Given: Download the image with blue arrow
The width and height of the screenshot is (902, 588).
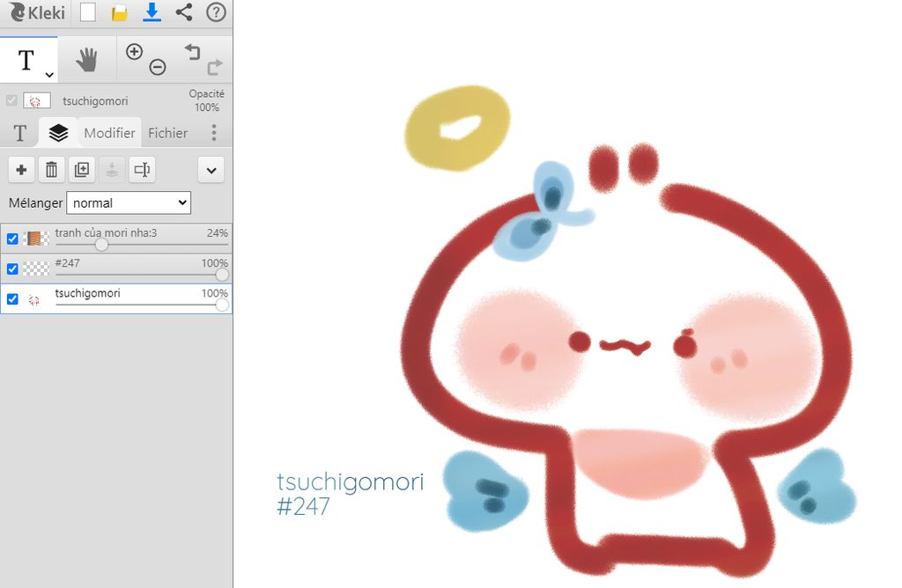Looking at the screenshot, I should (152, 12).
